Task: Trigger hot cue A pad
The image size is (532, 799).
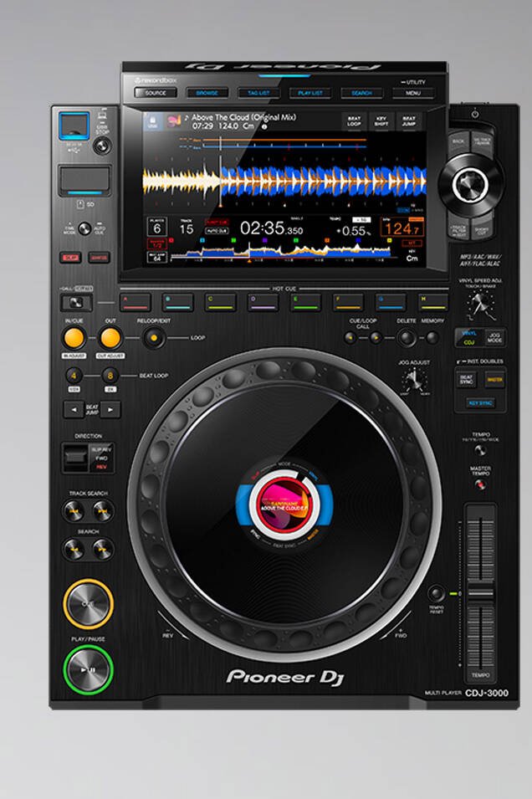Action: 136,302
